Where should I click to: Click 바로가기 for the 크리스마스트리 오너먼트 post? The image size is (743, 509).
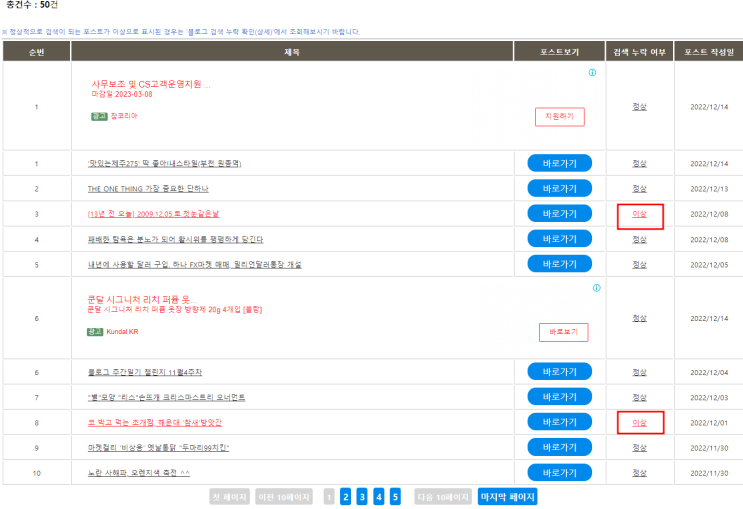[560, 397]
